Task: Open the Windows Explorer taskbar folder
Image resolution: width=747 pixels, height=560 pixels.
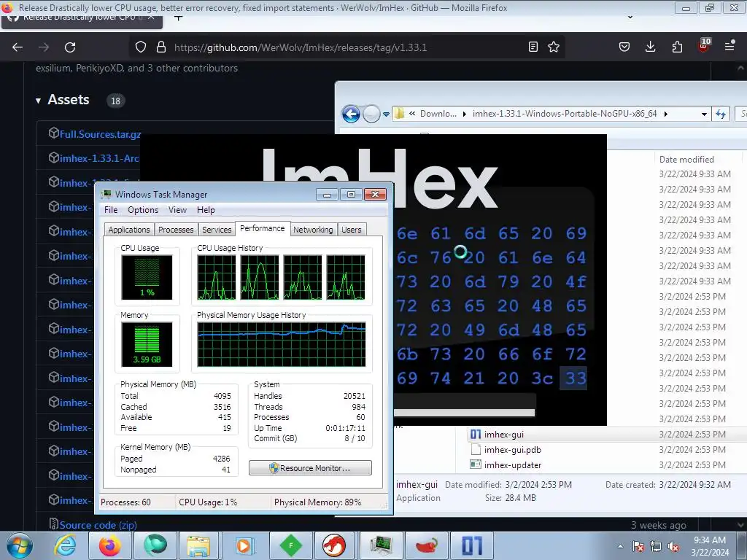Action: pos(198,545)
